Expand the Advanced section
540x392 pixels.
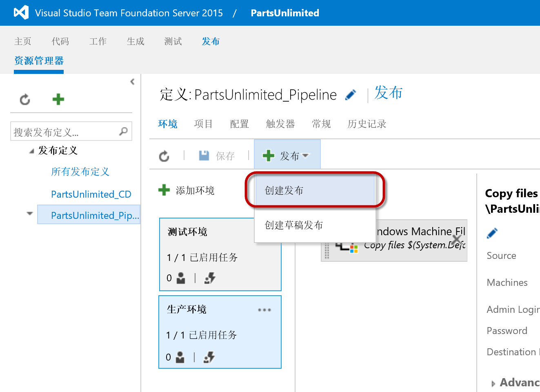493,383
